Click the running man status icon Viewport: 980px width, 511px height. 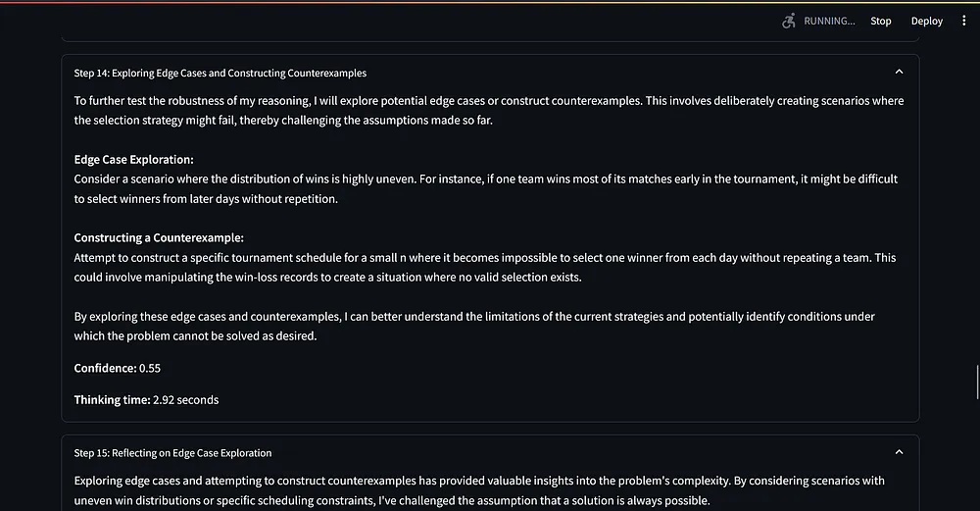click(x=789, y=21)
